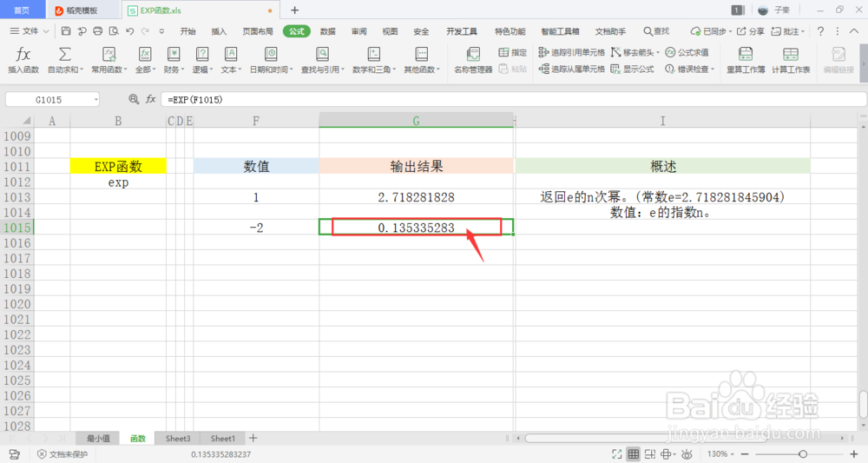Open a new document tab with plus
Screen dimensions: 868x463
[294, 10]
